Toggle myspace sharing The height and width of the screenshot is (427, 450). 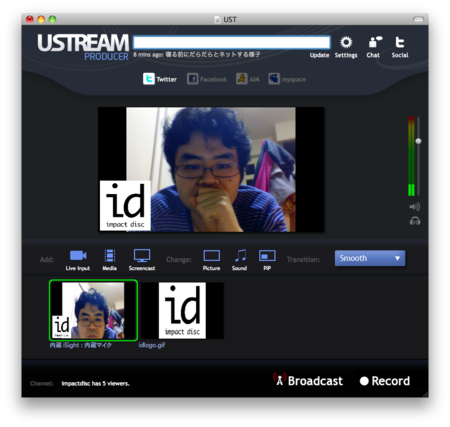(287, 79)
